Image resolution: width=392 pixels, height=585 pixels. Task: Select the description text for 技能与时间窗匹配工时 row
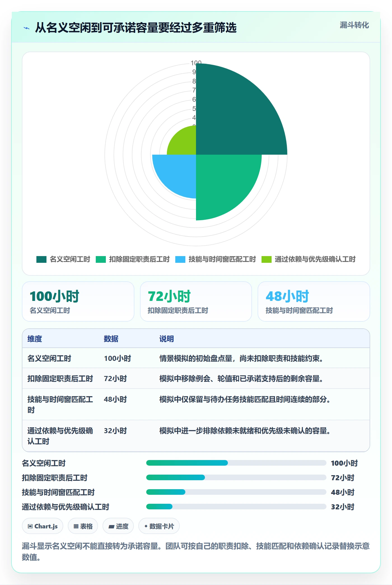pos(245,399)
